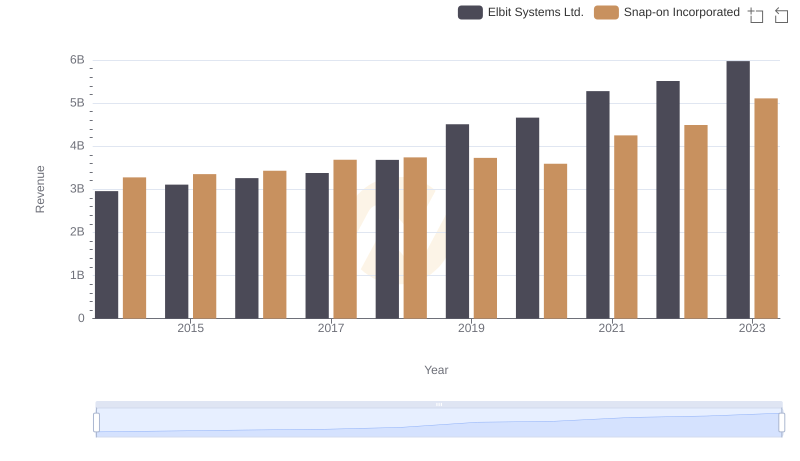Click the 2018 Snap-on bar
Viewport: 800px width, 461px height.
point(415,238)
